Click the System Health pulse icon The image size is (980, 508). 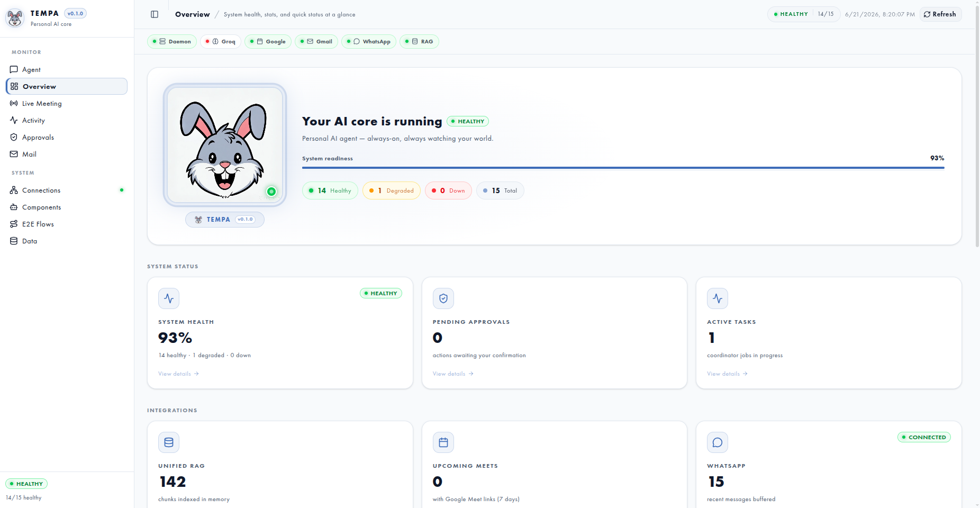(x=169, y=298)
